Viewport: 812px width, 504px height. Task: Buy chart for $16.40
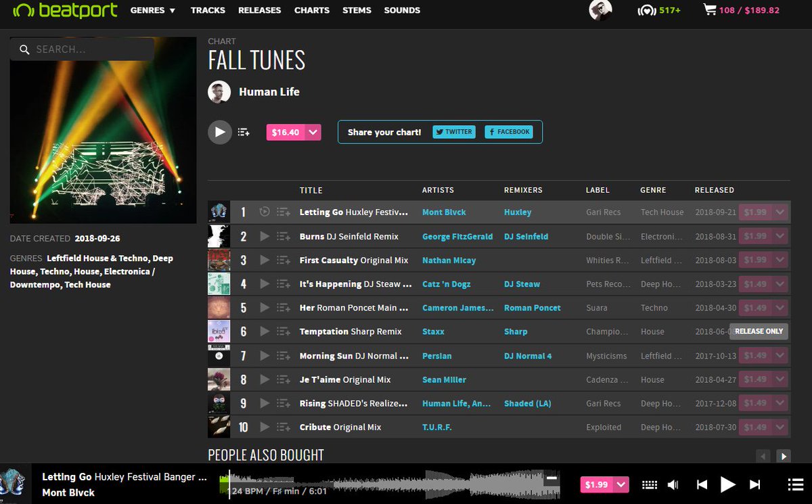[x=286, y=133]
